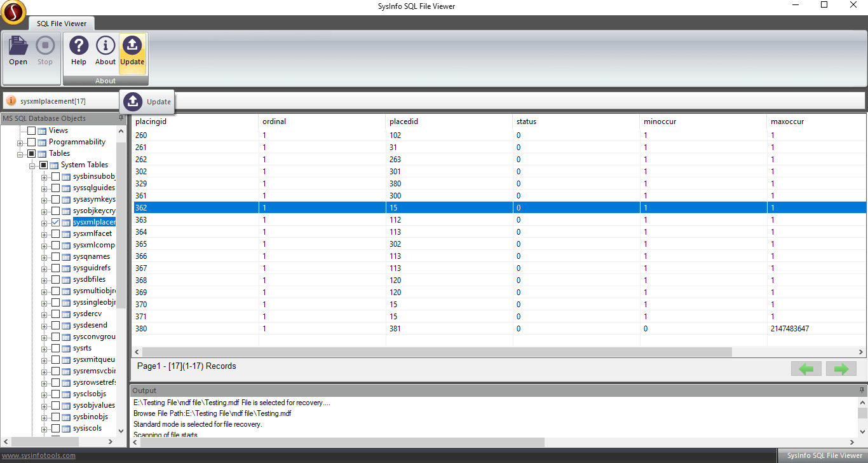Screen dimensions: 868x463
Task: Open the www.sysinfotools.com link
Action: (x=37, y=455)
